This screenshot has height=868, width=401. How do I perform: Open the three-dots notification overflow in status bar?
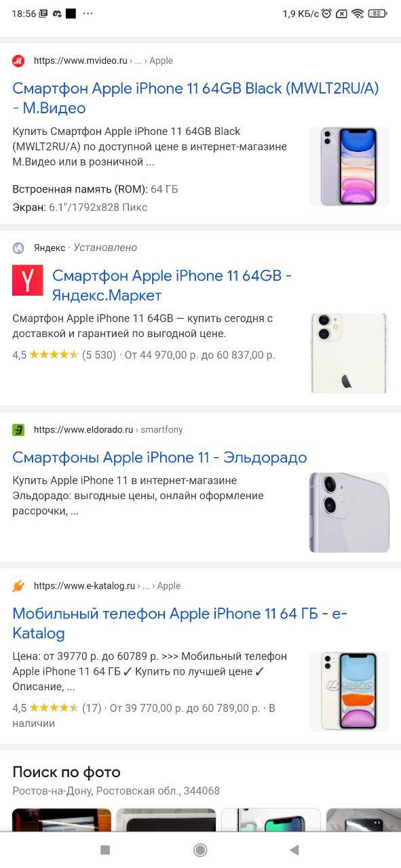coord(88,14)
